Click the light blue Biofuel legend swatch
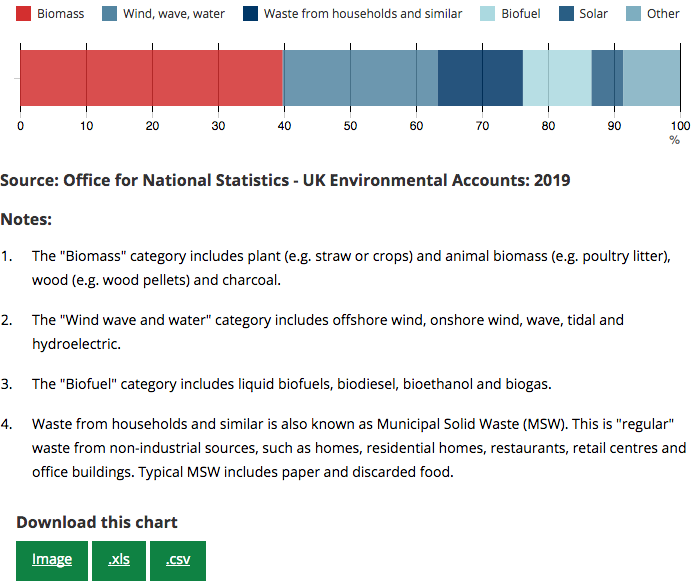The width and height of the screenshot is (700, 581). coord(487,14)
